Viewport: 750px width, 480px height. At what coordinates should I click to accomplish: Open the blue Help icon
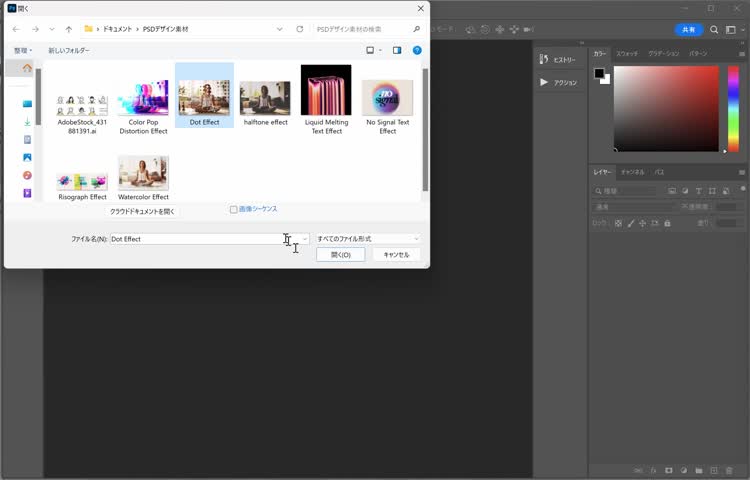click(x=417, y=50)
